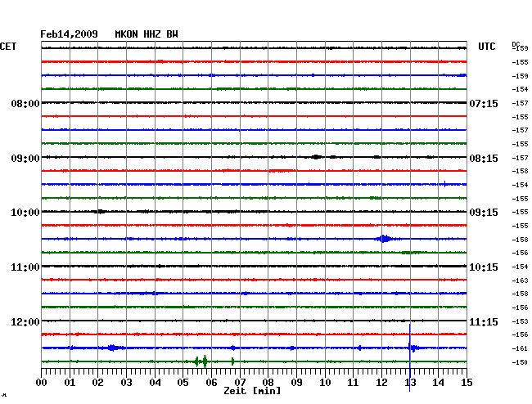Click the tall blue spike event near minute 13
532x404 pixels.
410,356
